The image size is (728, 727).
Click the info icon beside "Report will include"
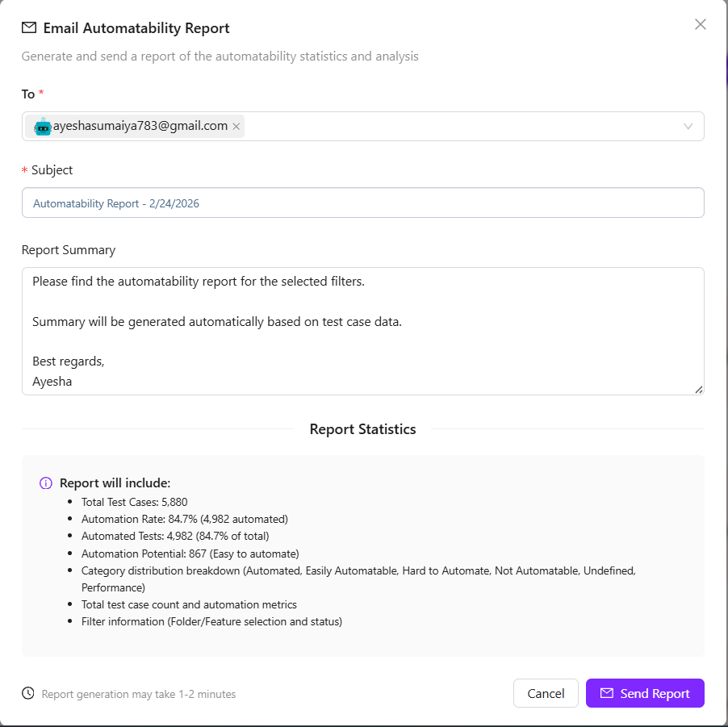[46, 483]
